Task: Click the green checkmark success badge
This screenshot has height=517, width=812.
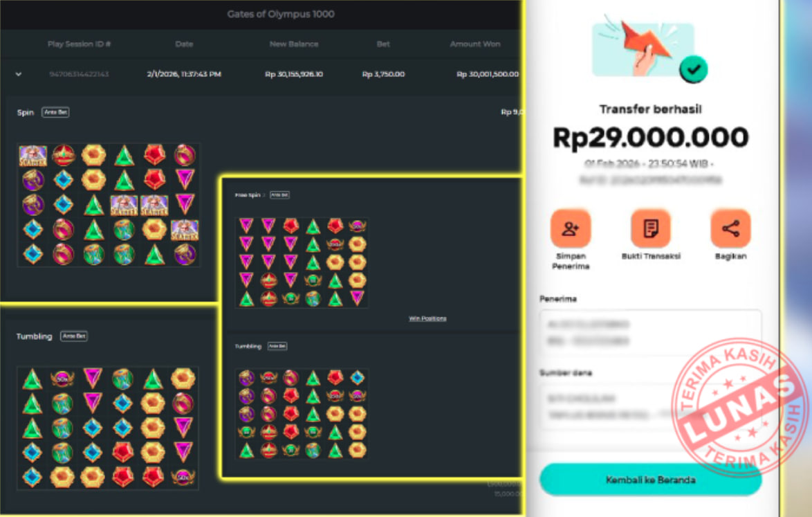Action: (694, 69)
